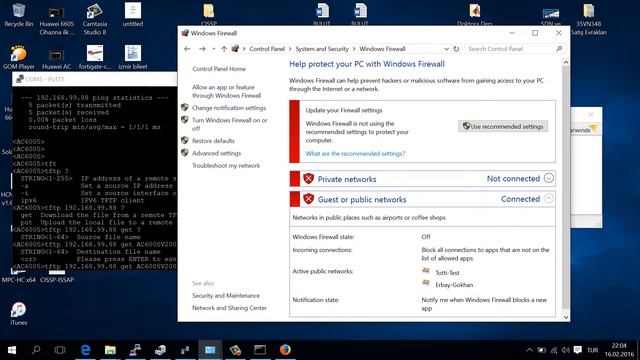
Task: Open Camtasia Studio 8 desktop icon
Action: point(95,19)
